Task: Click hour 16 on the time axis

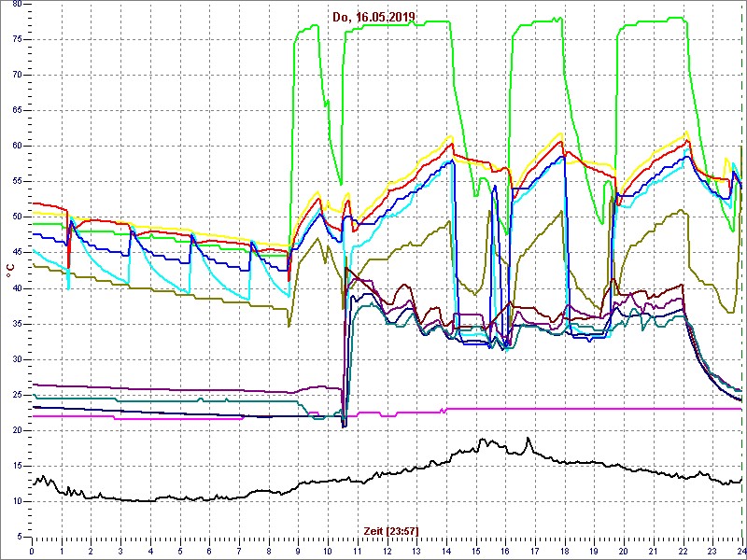Action: pyautogui.click(x=505, y=553)
